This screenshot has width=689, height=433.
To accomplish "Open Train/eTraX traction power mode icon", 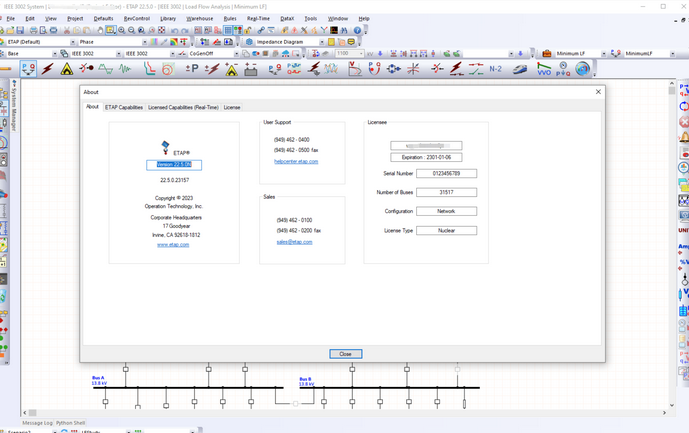I will click(520, 69).
